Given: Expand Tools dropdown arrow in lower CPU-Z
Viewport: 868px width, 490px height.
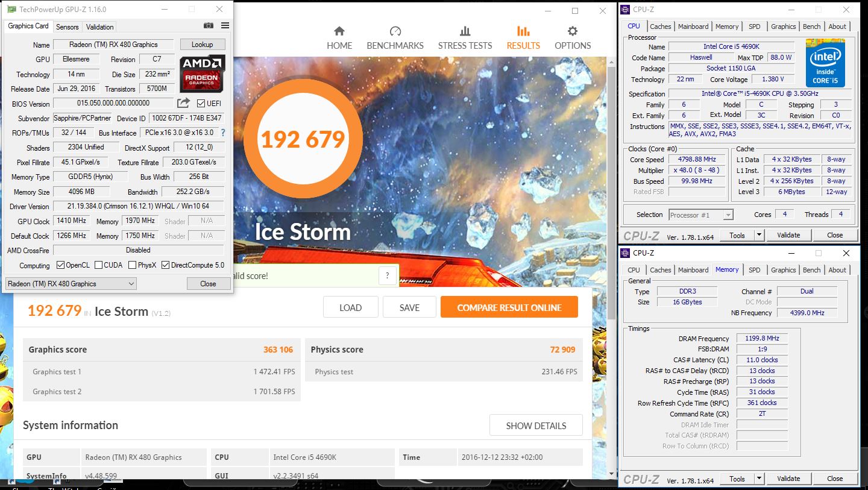Looking at the screenshot, I should pyautogui.click(x=759, y=479).
